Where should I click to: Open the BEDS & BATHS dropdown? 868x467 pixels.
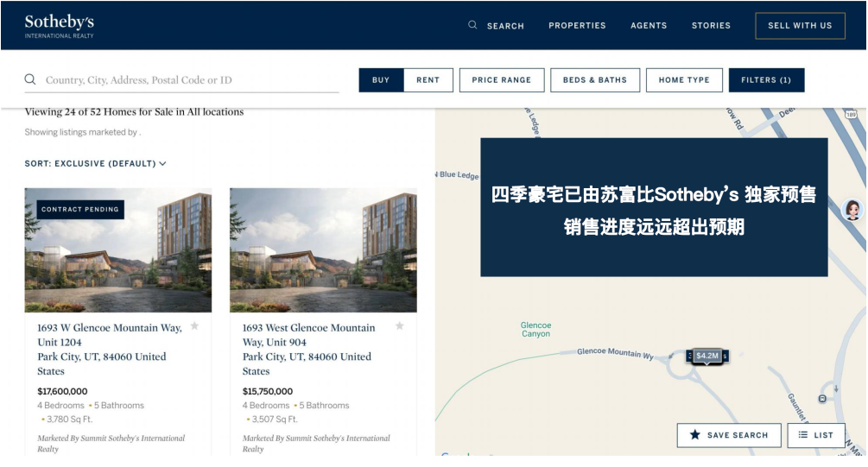(595, 80)
